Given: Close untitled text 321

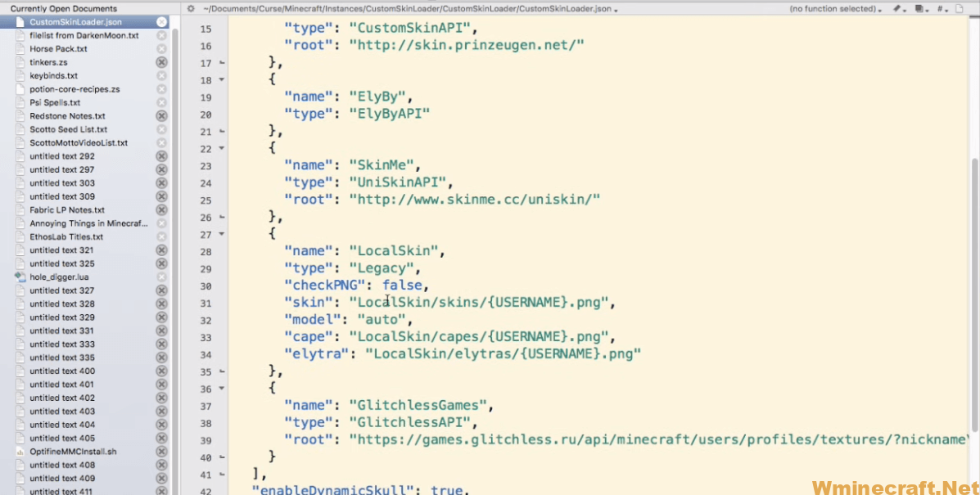Looking at the screenshot, I should pyautogui.click(x=162, y=250).
